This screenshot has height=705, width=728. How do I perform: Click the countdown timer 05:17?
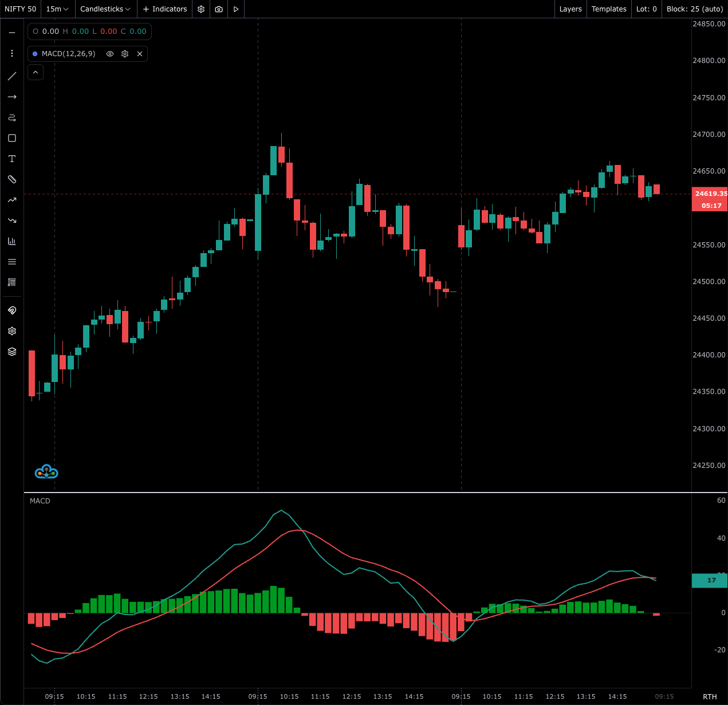[710, 206]
